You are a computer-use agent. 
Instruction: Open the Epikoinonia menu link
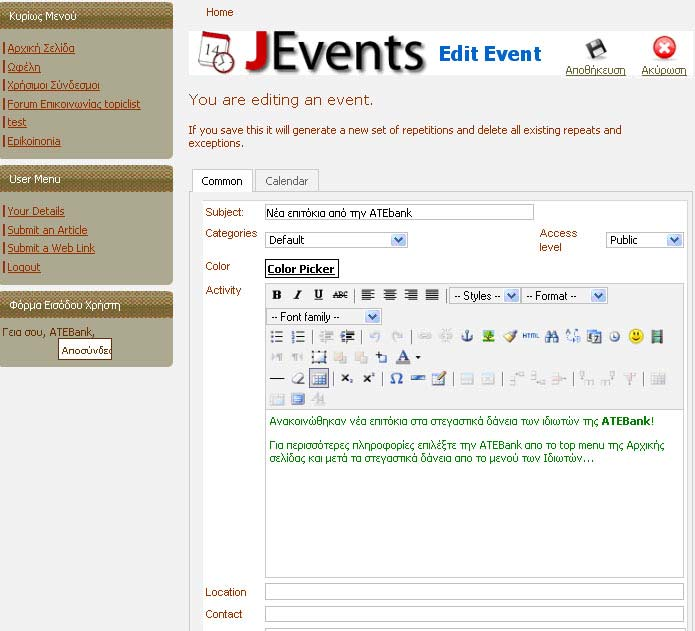coord(34,141)
